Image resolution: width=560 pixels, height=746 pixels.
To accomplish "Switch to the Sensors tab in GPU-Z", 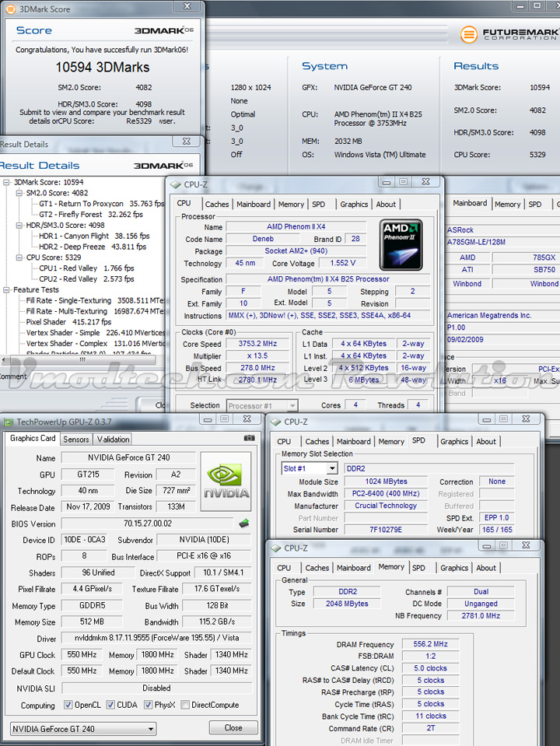I will (76, 439).
